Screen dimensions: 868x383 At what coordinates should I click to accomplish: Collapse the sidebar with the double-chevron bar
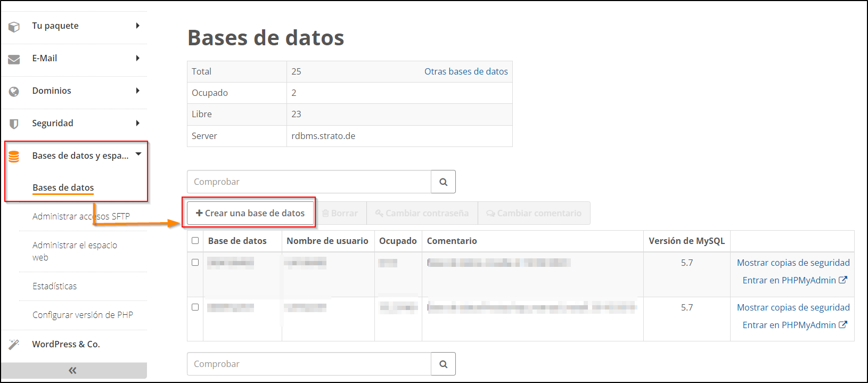click(x=73, y=370)
